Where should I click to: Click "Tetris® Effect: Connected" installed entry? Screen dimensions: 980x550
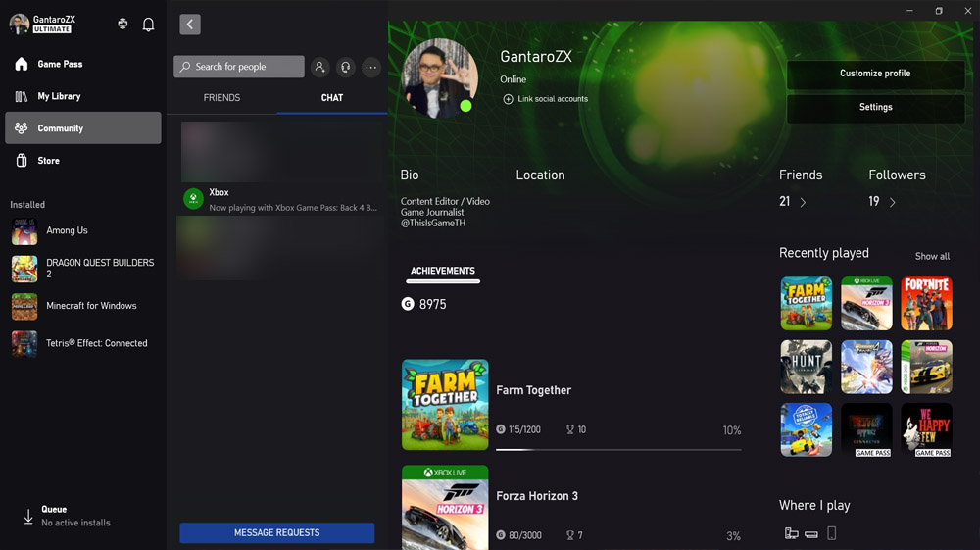97,343
